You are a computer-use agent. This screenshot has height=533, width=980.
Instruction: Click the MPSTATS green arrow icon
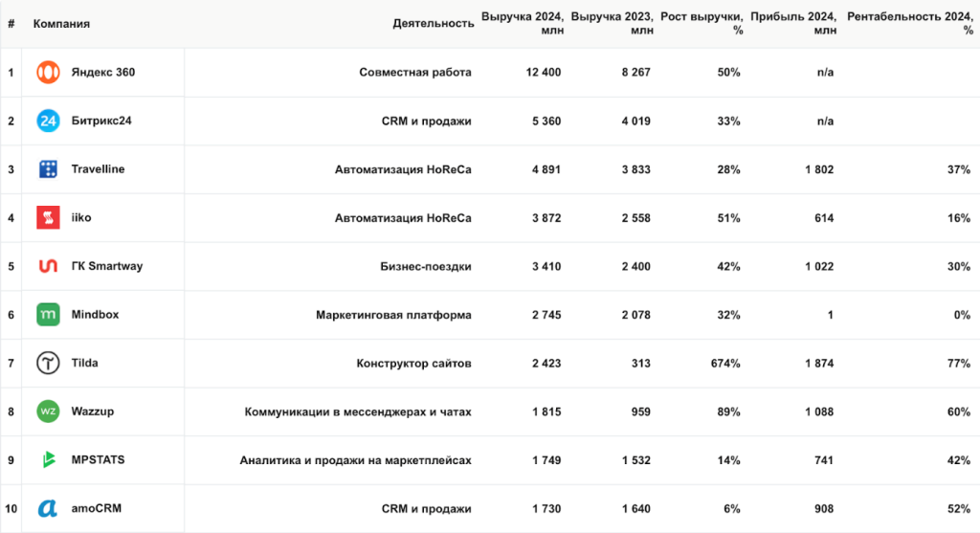click(48, 460)
